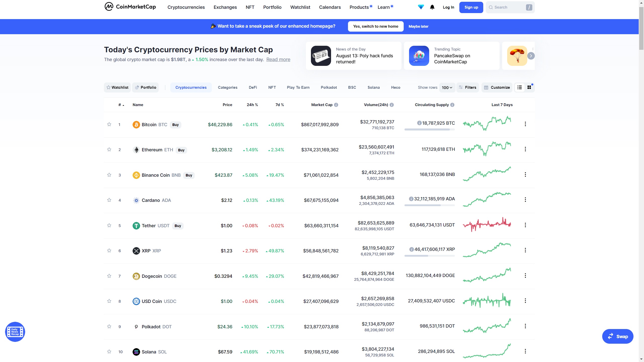The width and height of the screenshot is (644, 362).
Task: Click Cardano circulating supply progress bar
Action: (430, 205)
